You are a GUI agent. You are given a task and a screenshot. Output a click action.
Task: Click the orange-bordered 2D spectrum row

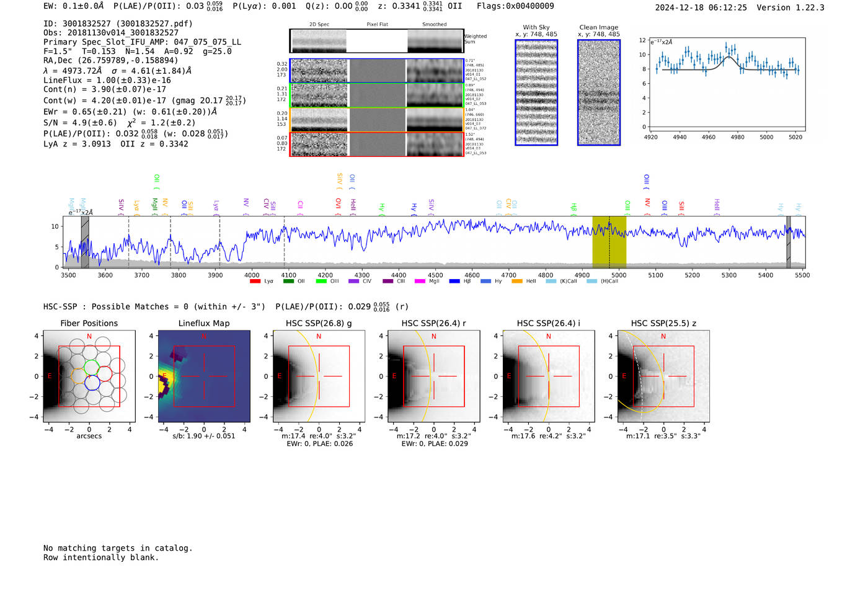point(376,120)
